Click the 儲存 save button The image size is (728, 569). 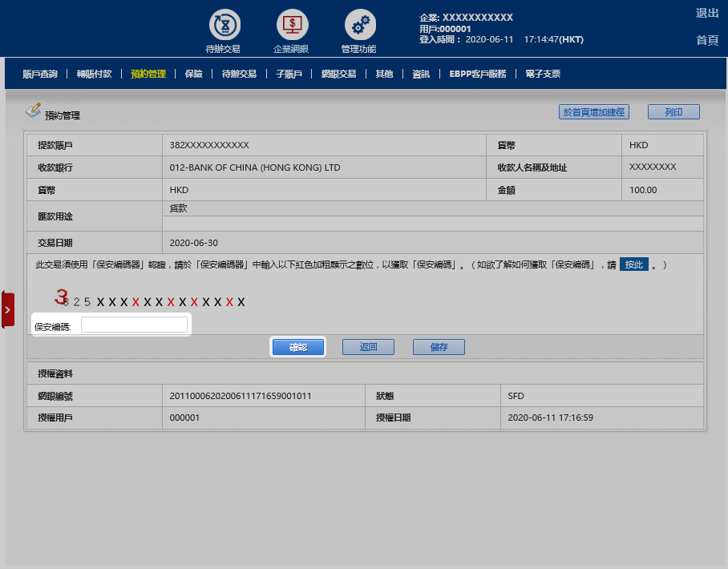pyautogui.click(x=439, y=347)
